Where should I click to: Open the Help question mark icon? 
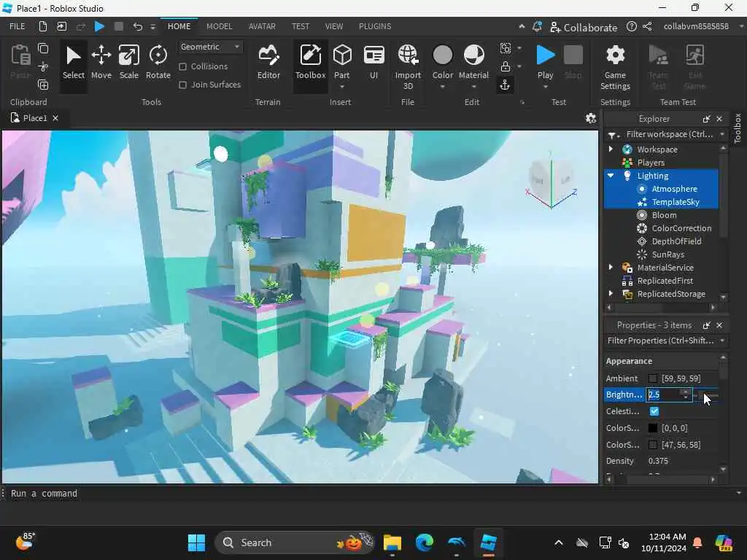point(631,27)
